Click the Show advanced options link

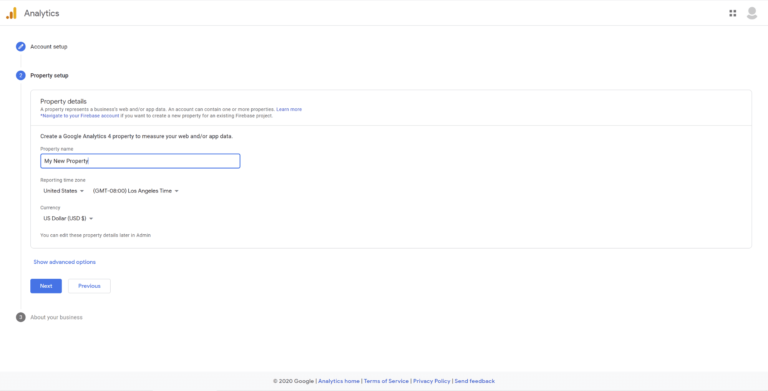(65, 262)
